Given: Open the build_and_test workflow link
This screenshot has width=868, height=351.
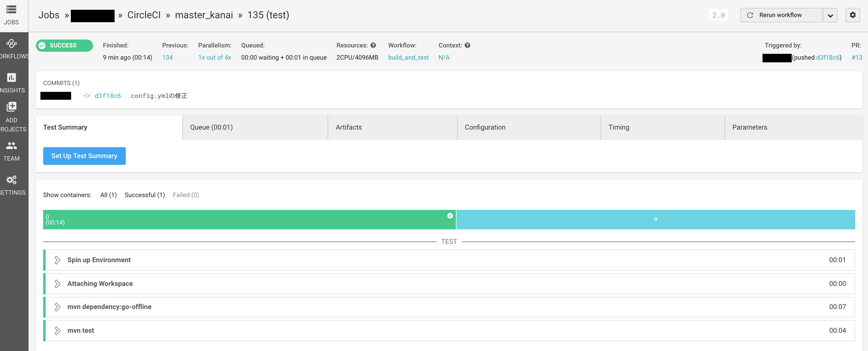Looking at the screenshot, I should coord(408,57).
